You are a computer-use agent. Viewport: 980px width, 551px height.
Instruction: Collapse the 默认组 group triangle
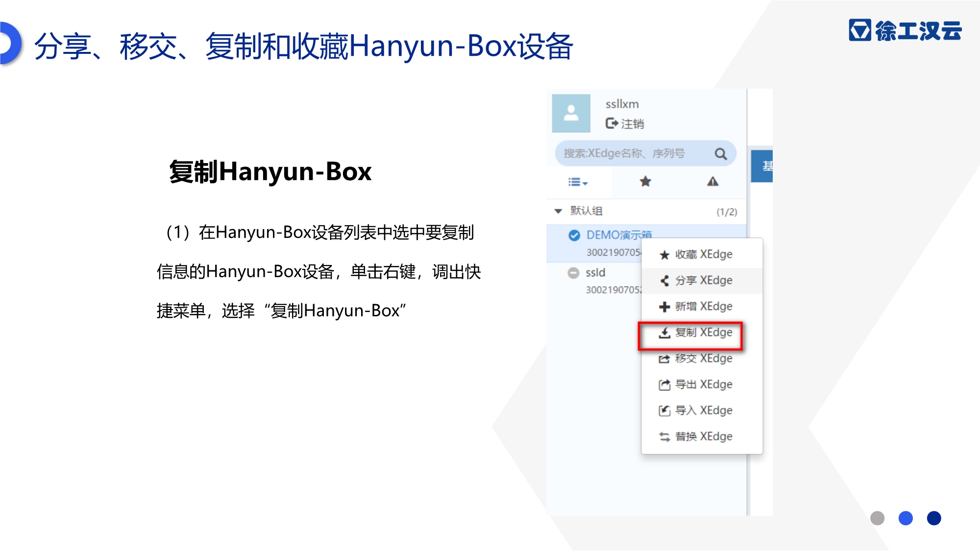click(558, 211)
